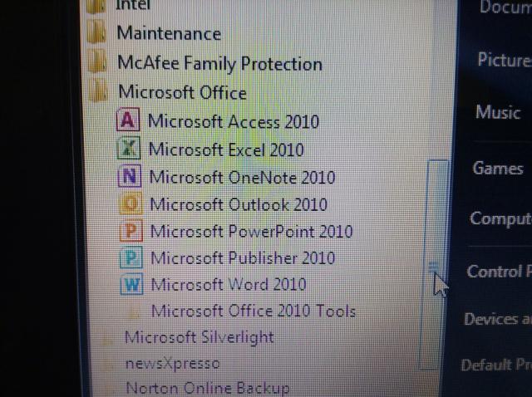The width and height of the screenshot is (532, 397).
Task: Open Music from the right pane
Action: point(498,112)
